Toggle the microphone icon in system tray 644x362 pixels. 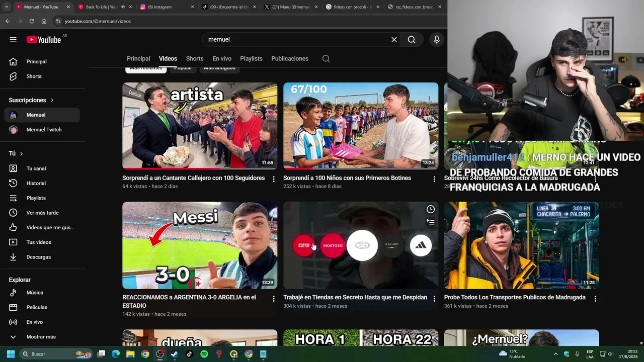(x=577, y=354)
